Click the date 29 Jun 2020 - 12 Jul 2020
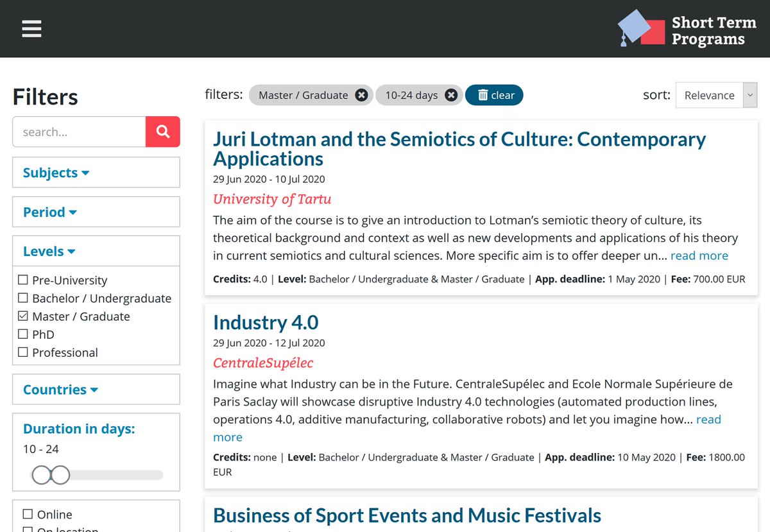Image resolution: width=770 pixels, height=532 pixels. 269,343
